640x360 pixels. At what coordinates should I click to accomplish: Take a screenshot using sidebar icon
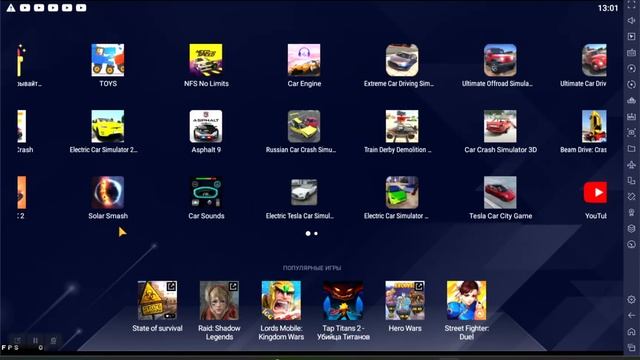coord(631,132)
